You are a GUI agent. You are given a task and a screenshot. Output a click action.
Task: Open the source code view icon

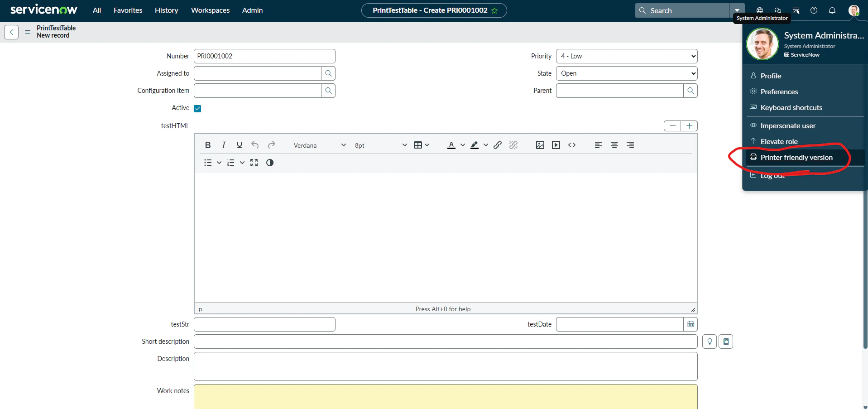coord(572,145)
